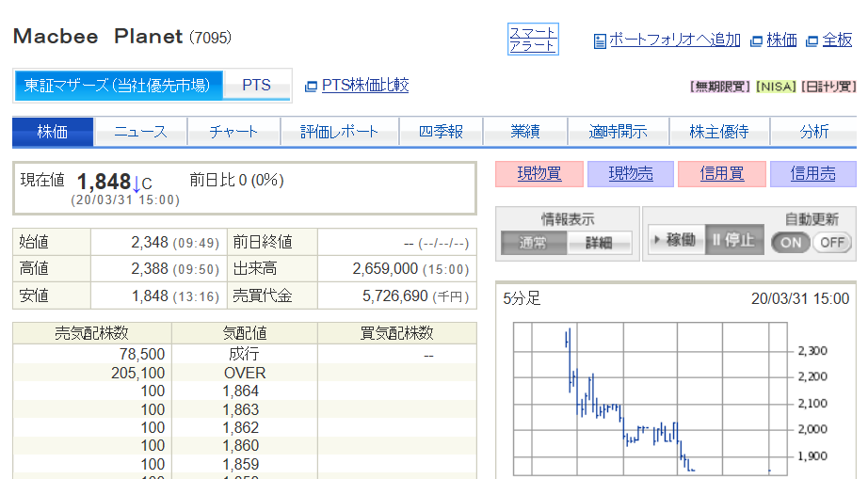Open the スマートアラート smart alert button

point(533,39)
